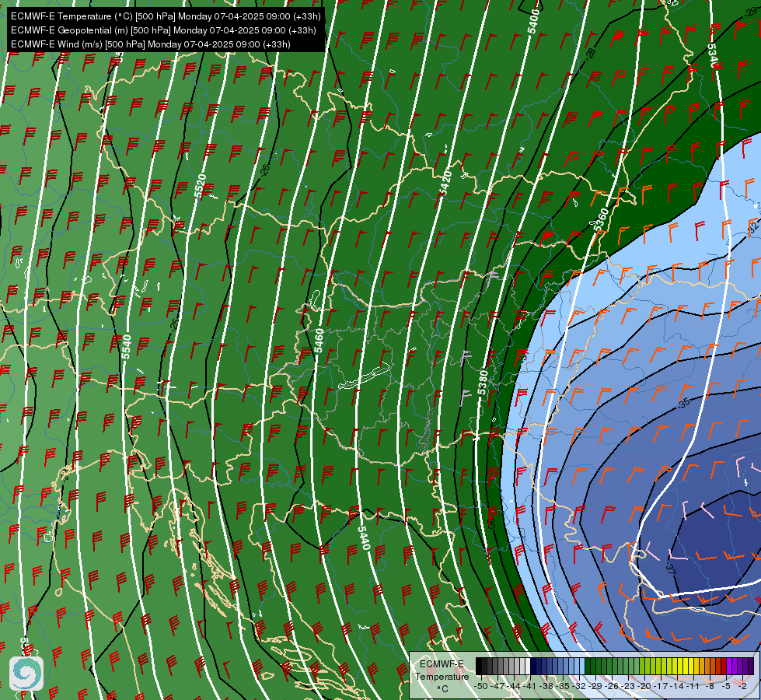Image resolution: width=761 pixels, height=700 pixels.
Task: Click the 5400 geopotential contour label
Action: pos(533,21)
